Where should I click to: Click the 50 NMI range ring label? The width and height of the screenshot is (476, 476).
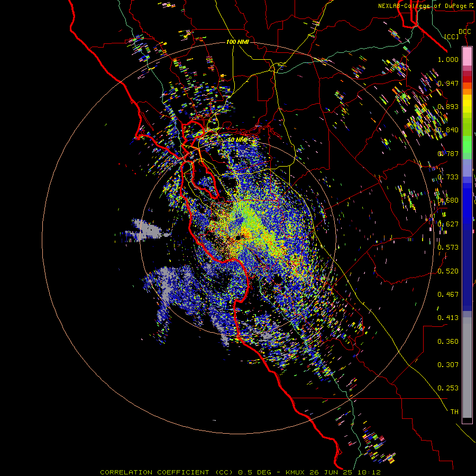(x=237, y=140)
